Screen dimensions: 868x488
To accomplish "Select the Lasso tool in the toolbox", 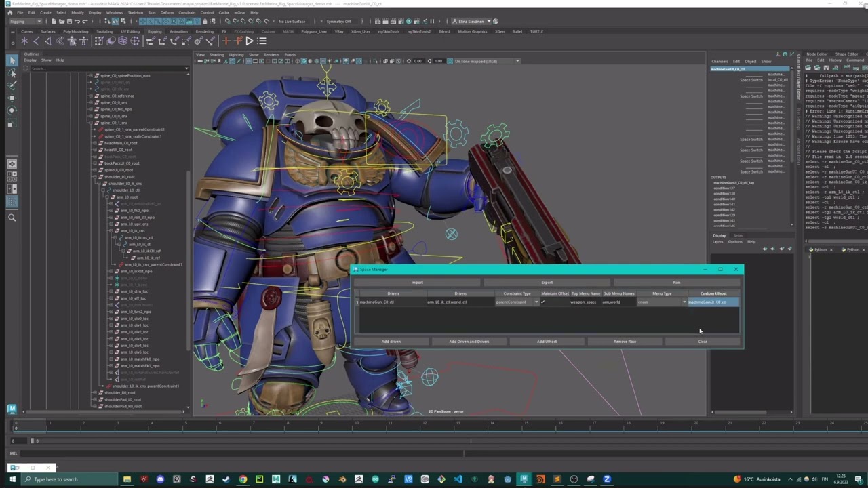I will click(12, 73).
